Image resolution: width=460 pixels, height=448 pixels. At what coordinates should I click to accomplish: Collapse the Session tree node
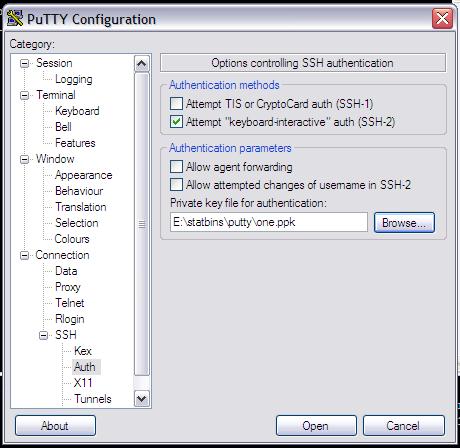pos(24,63)
